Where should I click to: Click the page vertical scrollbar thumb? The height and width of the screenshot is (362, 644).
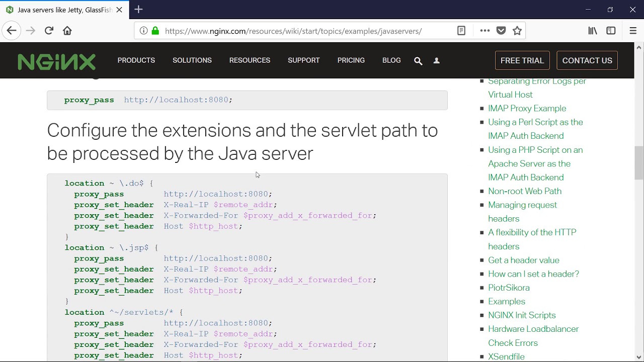pyautogui.click(x=639, y=163)
